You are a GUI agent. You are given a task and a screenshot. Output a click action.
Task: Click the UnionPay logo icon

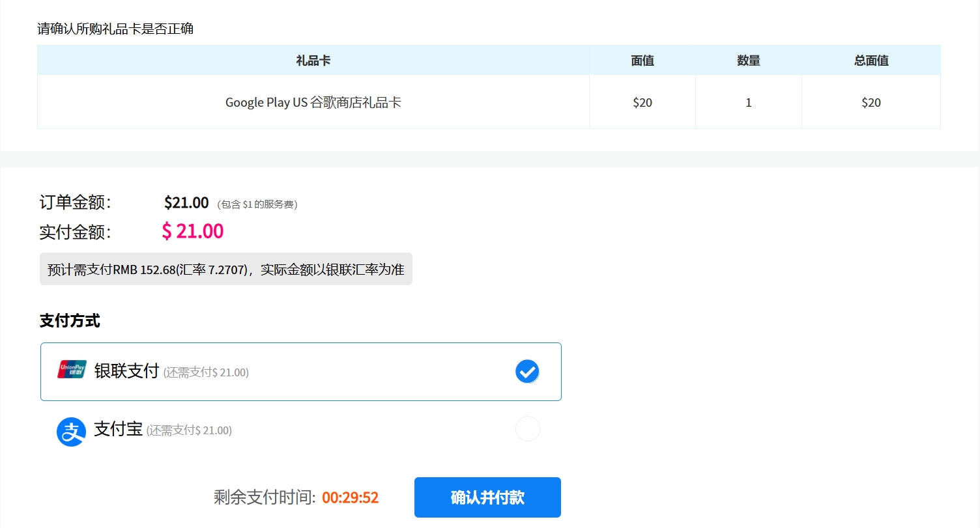point(72,369)
